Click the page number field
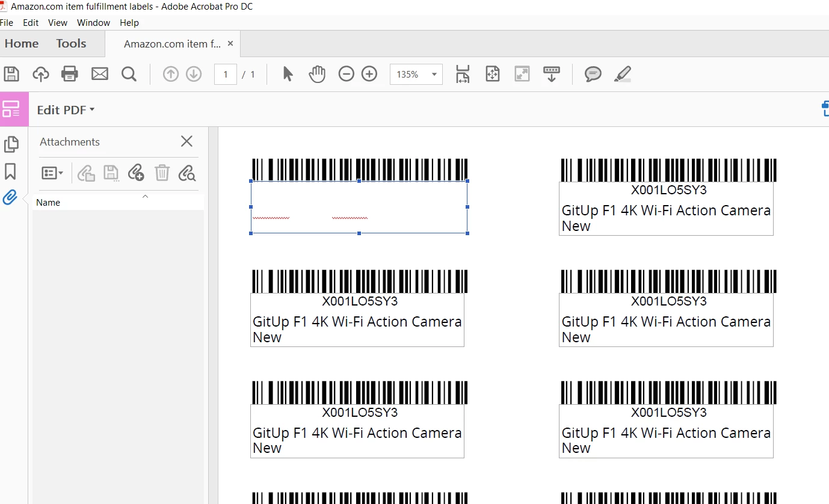This screenshot has width=829, height=504. [226, 75]
